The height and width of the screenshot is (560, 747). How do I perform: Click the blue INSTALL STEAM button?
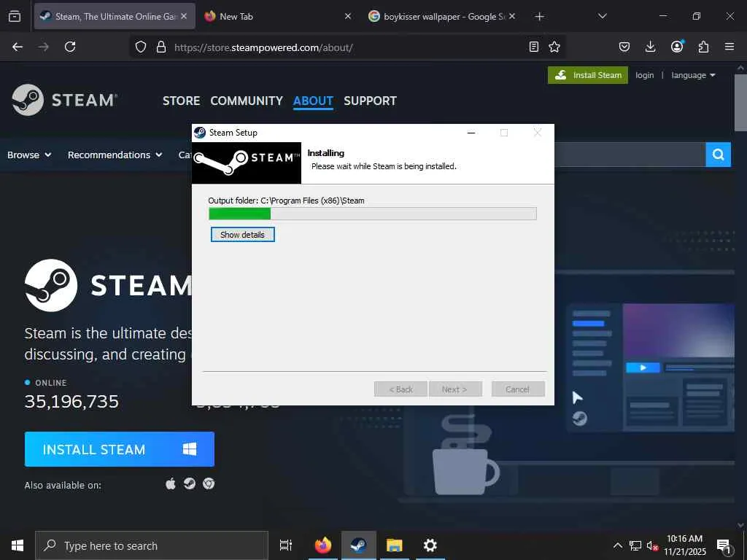coord(120,449)
